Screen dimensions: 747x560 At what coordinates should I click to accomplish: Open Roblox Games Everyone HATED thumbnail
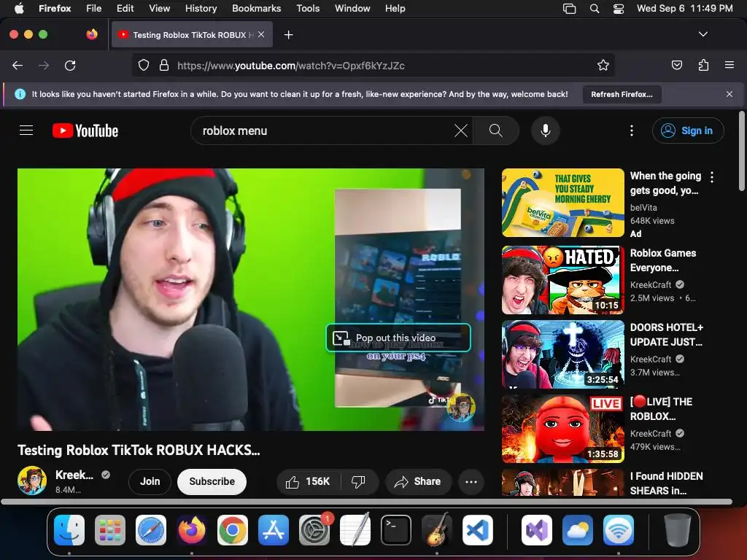click(x=562, y=280)
